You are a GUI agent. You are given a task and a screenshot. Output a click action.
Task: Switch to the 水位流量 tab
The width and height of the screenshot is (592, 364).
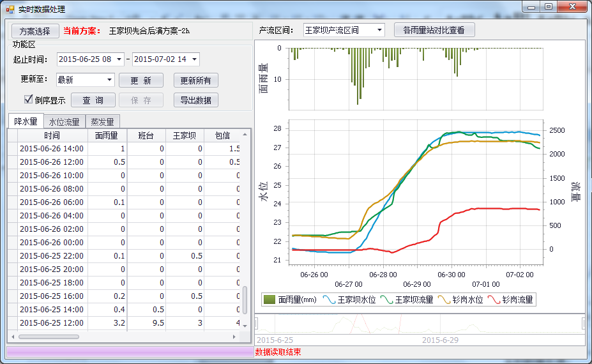pos(64,121)
